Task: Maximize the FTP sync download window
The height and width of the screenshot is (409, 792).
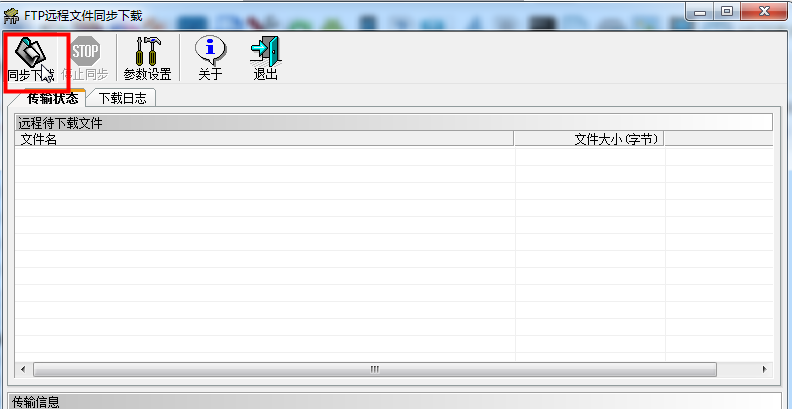Action: [727, 11]
